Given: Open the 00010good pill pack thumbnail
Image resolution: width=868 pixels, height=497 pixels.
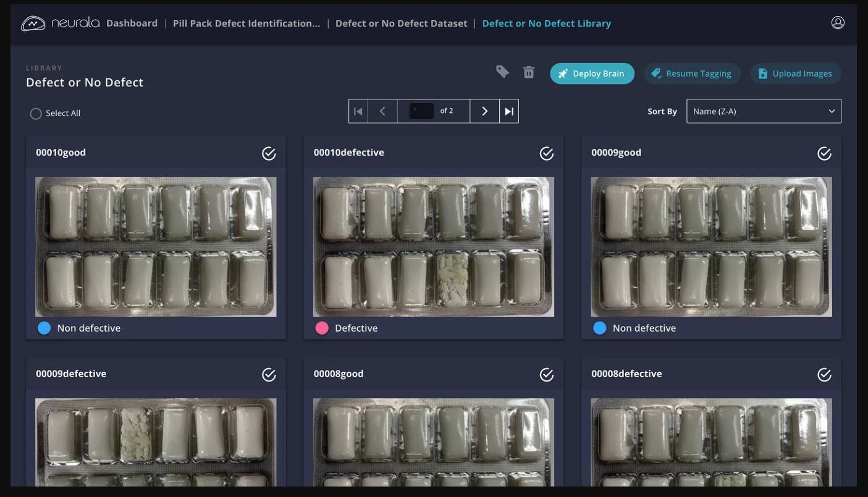Looking at the screenshot, I should click(x=156, y=247).
